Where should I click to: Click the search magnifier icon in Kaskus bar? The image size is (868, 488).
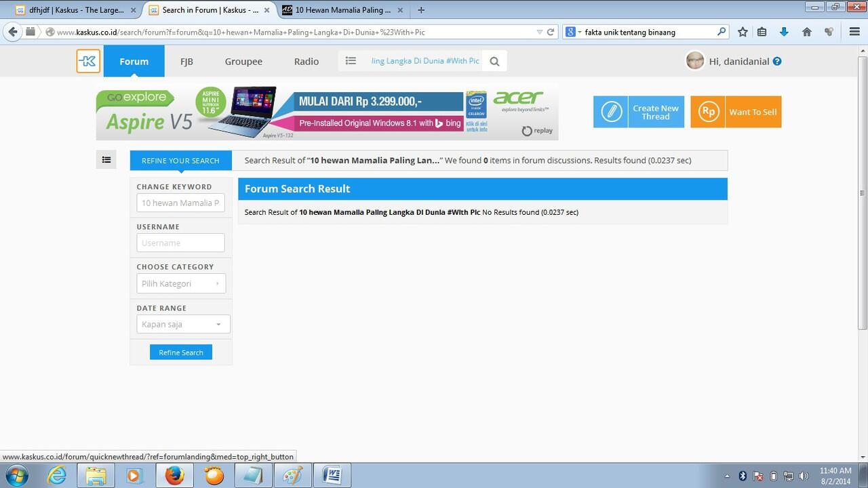pyautogui.click(x=494, y=62)
